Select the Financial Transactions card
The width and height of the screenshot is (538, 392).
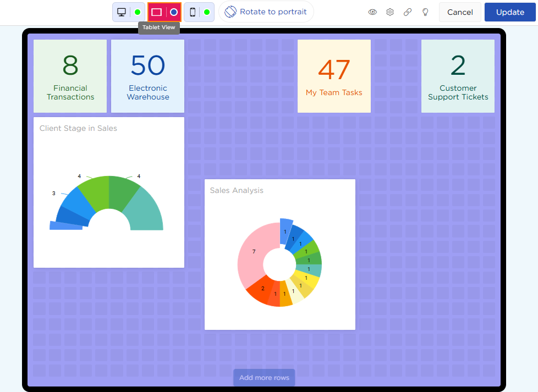(70, 76)
